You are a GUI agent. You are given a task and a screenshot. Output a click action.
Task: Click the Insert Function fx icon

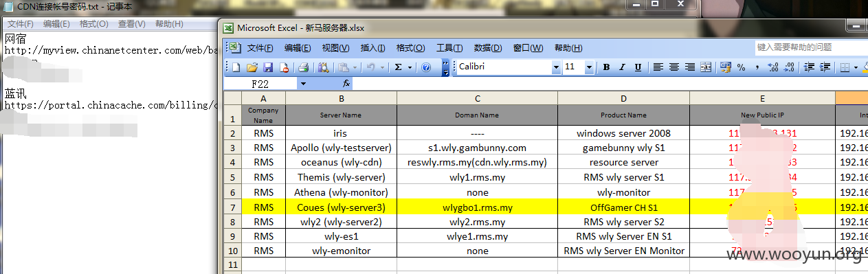[346, 83]
